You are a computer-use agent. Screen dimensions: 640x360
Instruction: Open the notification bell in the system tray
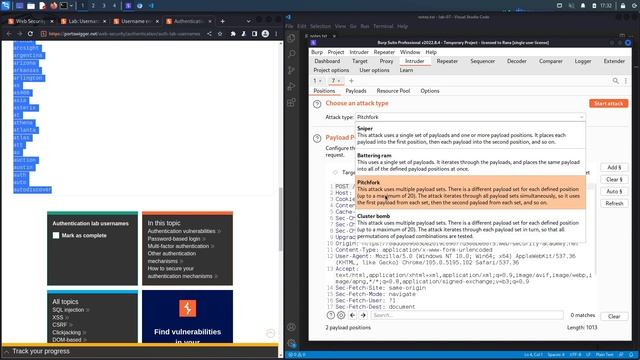point(583,6)
